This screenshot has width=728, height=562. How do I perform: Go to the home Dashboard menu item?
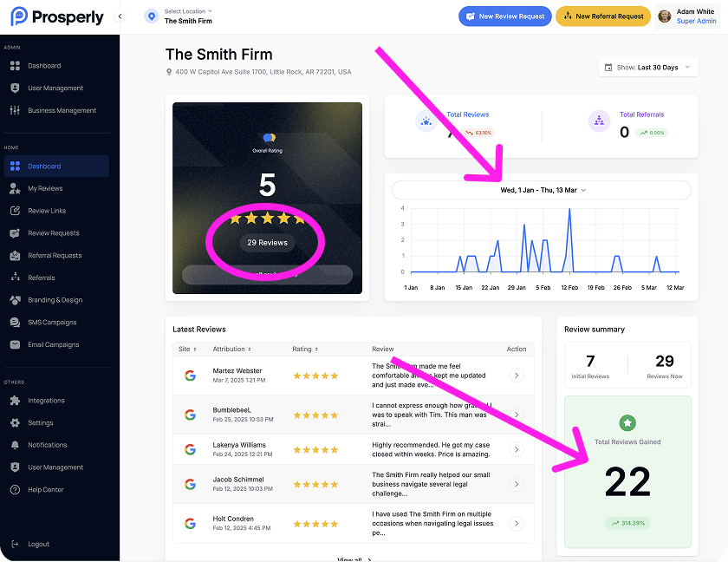56,166
